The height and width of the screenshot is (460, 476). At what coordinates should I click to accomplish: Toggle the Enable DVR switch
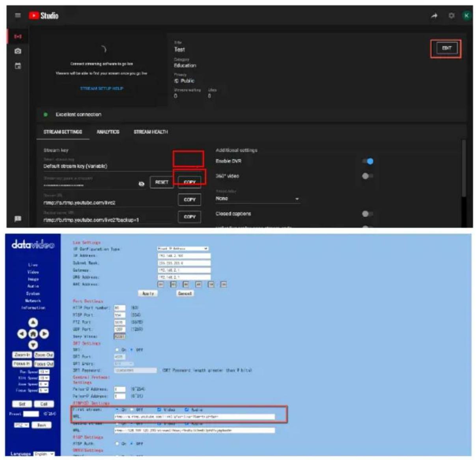click(x=368, y=161)
